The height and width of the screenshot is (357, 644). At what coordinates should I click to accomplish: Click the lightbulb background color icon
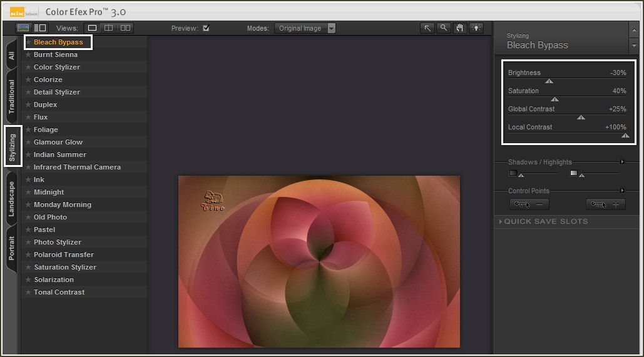tap(476, 28)
